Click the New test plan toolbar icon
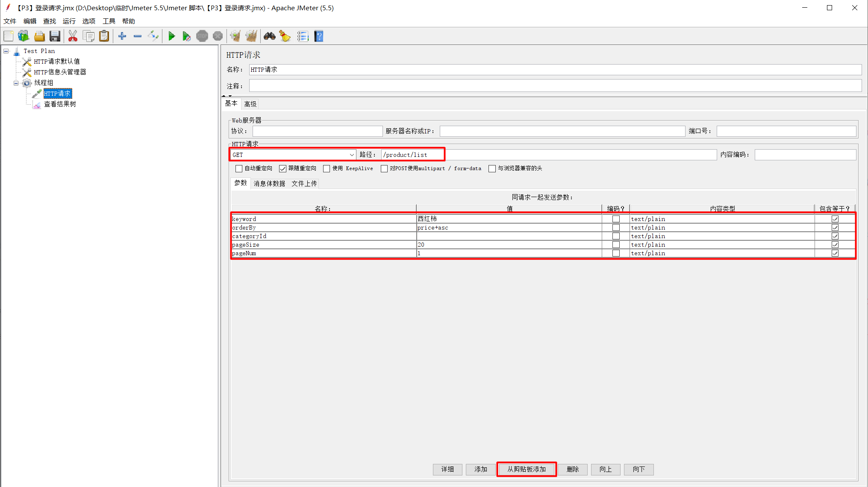 point(9,36)
